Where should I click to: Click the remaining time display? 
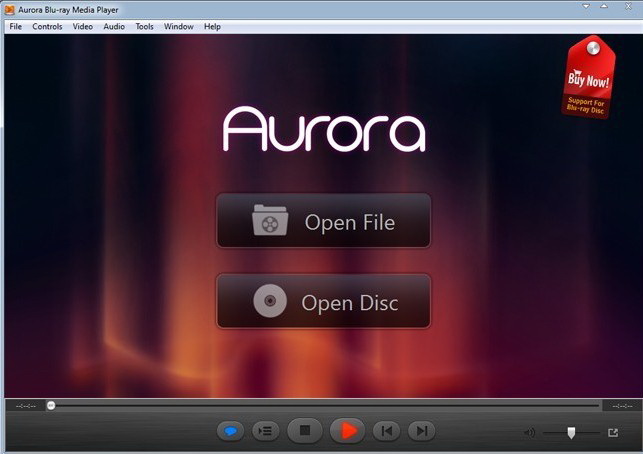622,406
